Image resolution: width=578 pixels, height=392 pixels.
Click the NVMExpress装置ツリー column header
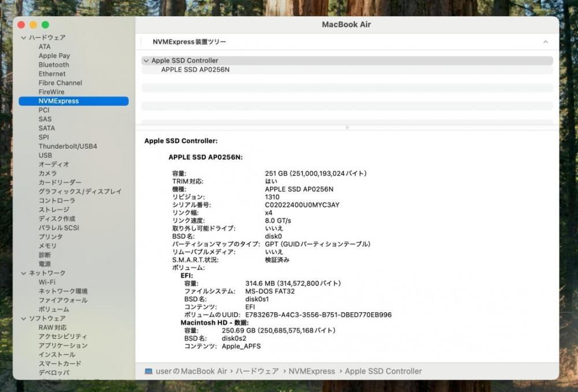click(x=190, y=42)
